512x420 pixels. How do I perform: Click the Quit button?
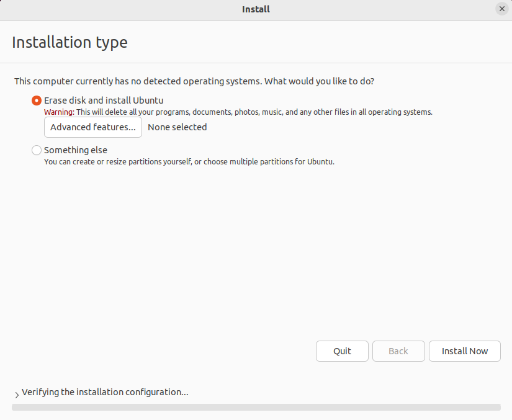[x=342, y=351]
